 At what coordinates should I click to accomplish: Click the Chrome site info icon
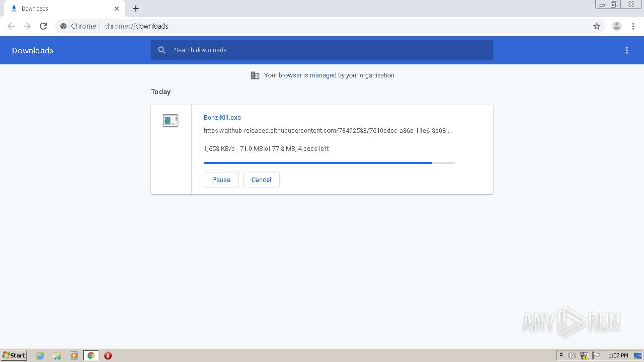(63, 26)
